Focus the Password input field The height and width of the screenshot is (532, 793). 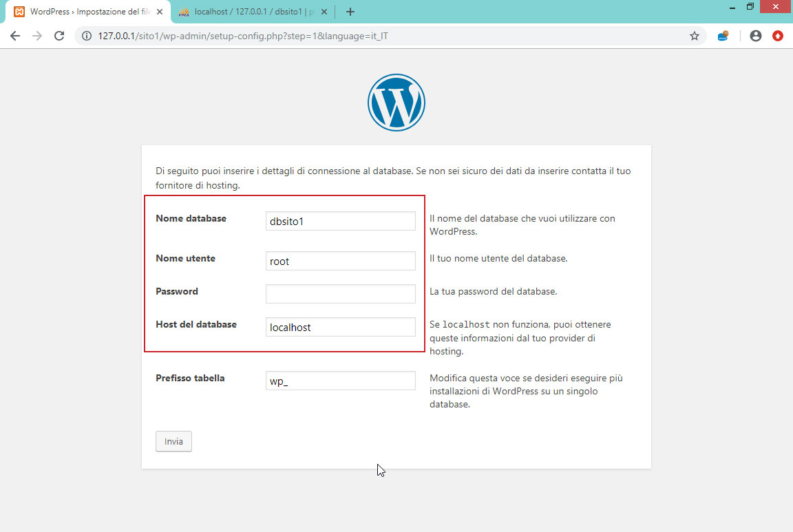coord(340,294)
